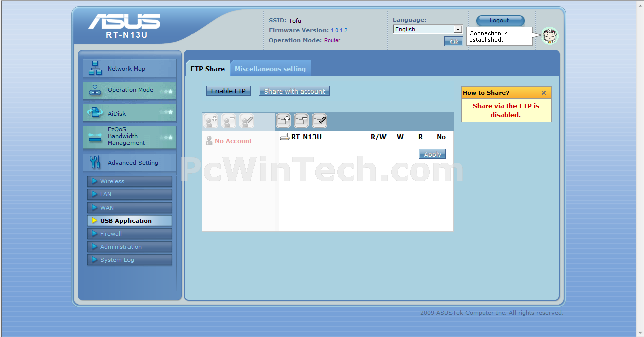Click the modify account icon

pyautogui.click(x=247, y=121)
